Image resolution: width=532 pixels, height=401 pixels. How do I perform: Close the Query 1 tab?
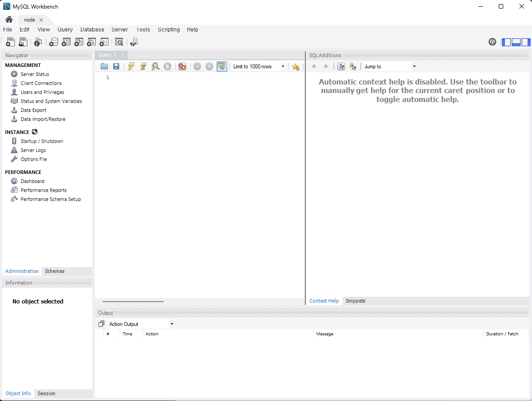coord(123,55)
